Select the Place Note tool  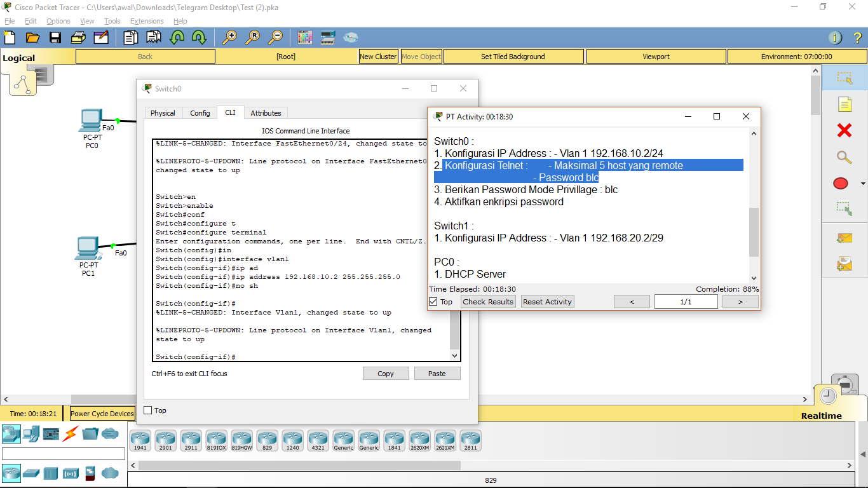[x=844, y=104]
